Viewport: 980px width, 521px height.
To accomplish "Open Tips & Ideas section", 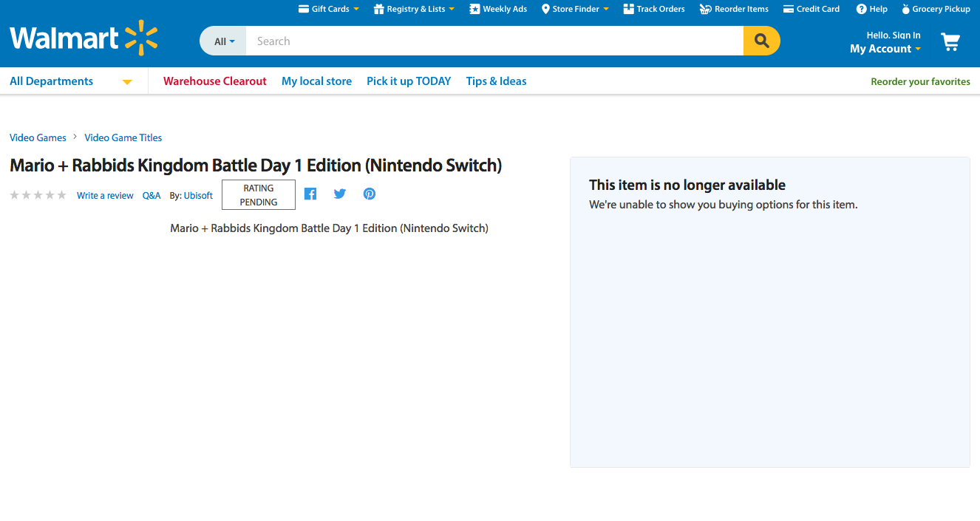I will tap(497, 81).
